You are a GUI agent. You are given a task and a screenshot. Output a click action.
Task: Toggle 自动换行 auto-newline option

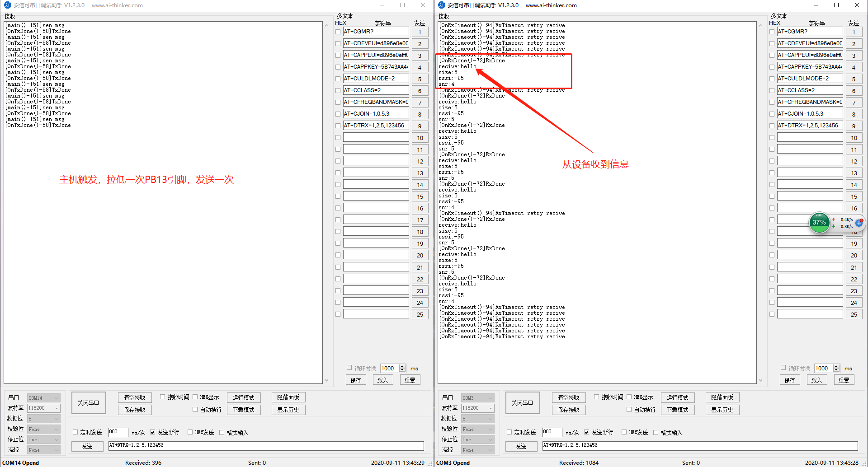[195, 409]
